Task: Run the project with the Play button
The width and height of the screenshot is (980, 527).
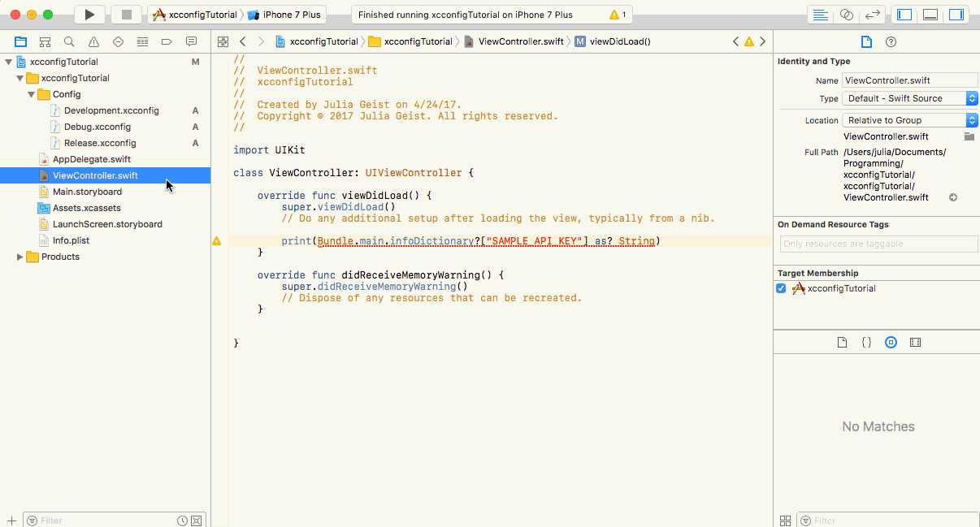Action: pyautogui.click(x=89, y=15)
